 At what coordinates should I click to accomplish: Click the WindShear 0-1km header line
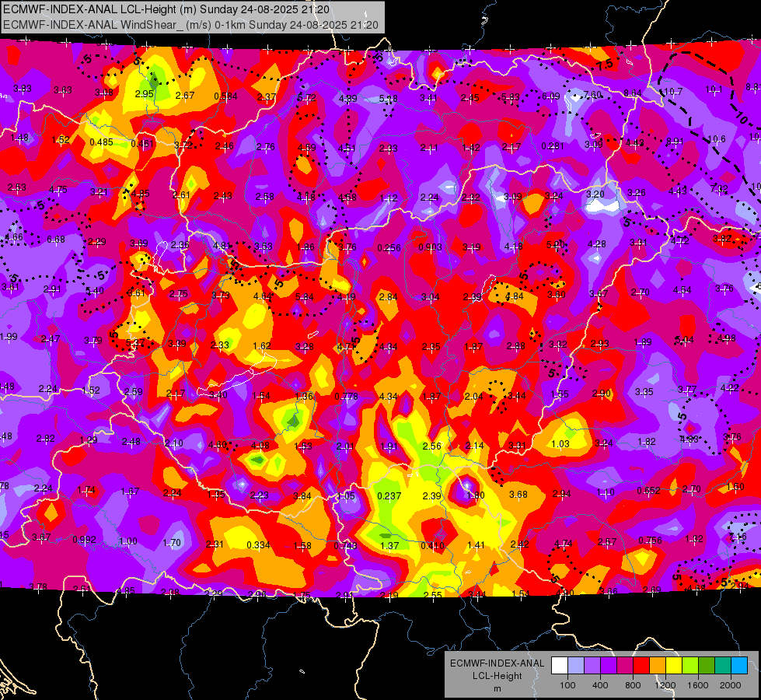[190, 25]
